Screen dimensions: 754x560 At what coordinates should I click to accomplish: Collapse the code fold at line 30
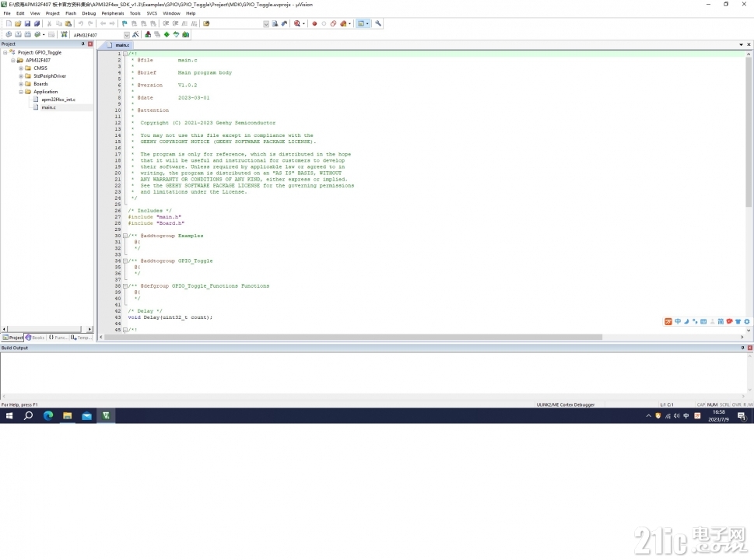tap(125, 236)
